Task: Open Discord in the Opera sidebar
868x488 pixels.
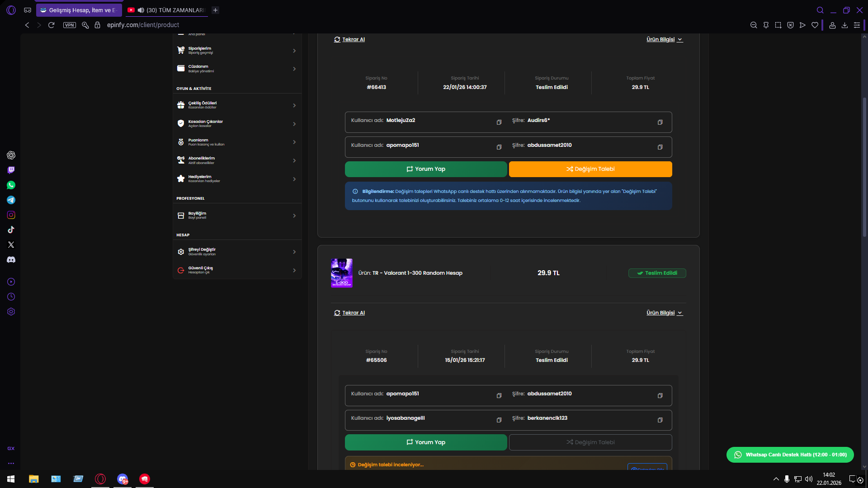Action: 11,260
